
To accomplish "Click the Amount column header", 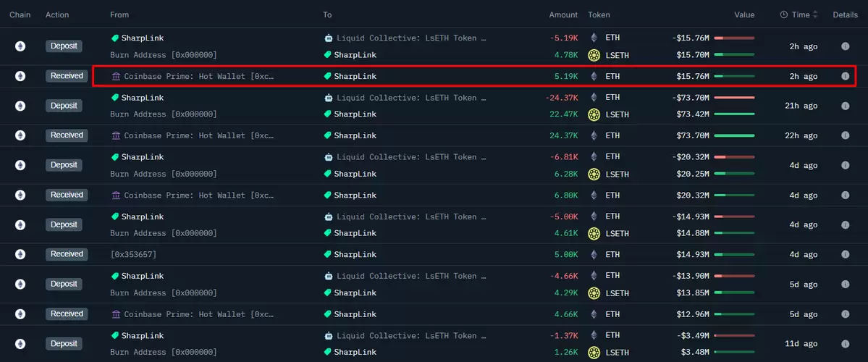I will coord(563,15).
